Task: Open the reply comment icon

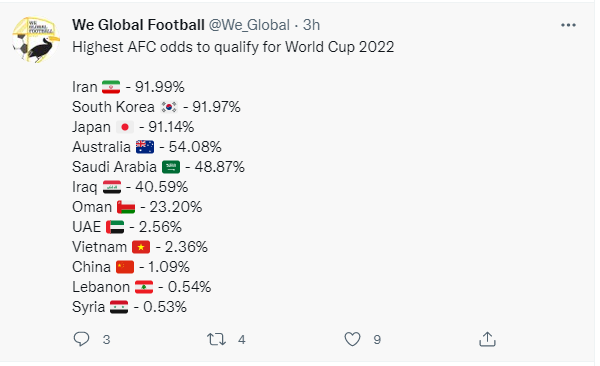Action: [81, 339]
